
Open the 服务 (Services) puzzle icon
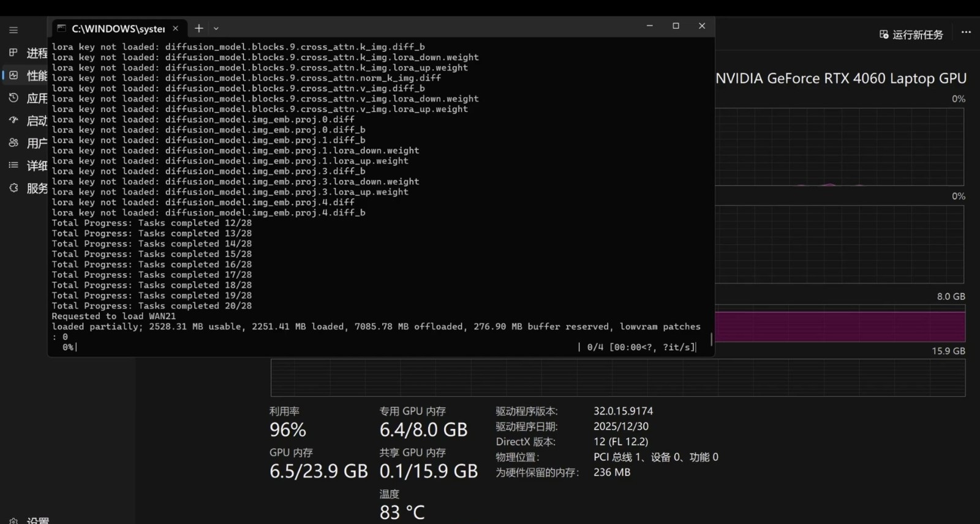(x=13, y=188)
